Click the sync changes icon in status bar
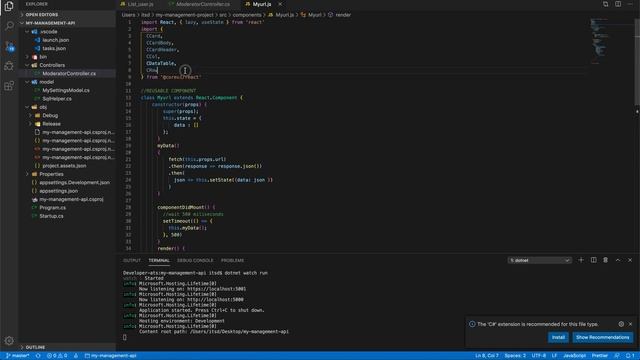The height and width of the screenshot is (360, 640). (38, 356)
